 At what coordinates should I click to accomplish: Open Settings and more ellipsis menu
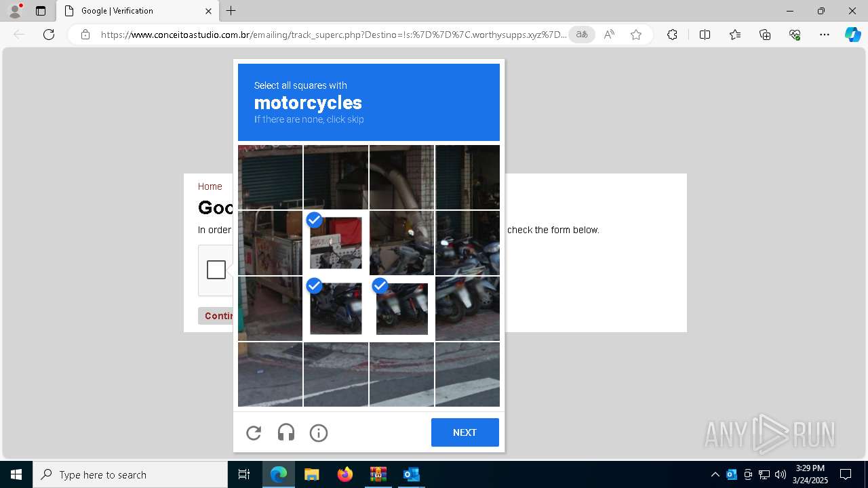tap(825, 35)
